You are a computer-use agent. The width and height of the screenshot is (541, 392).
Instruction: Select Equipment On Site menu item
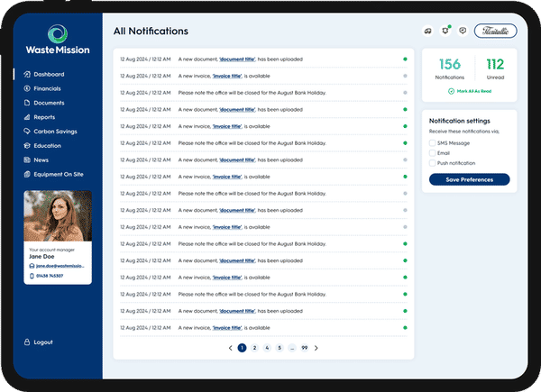click(x=59, y=175)
